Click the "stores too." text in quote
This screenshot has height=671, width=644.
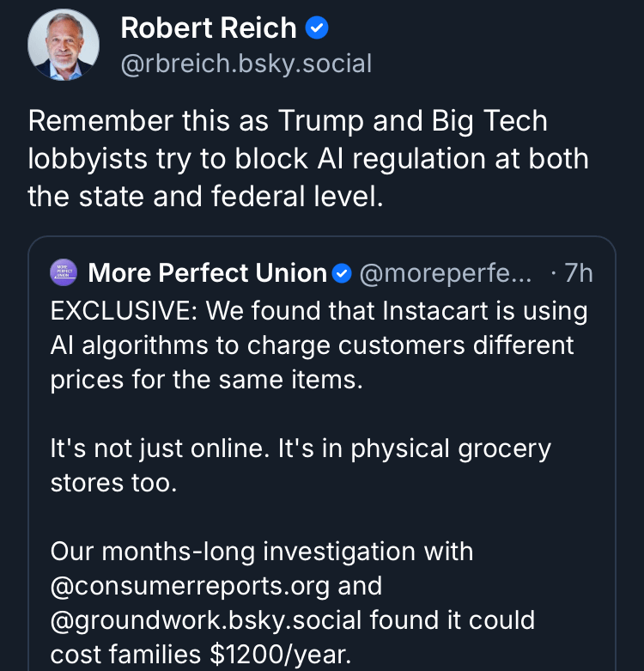click(x=113, y=483)
